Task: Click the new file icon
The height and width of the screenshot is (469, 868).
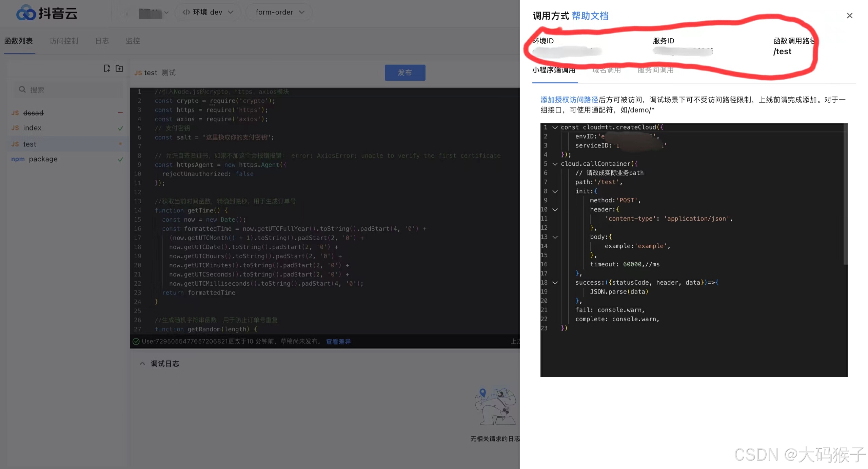Action: point(107,68)
